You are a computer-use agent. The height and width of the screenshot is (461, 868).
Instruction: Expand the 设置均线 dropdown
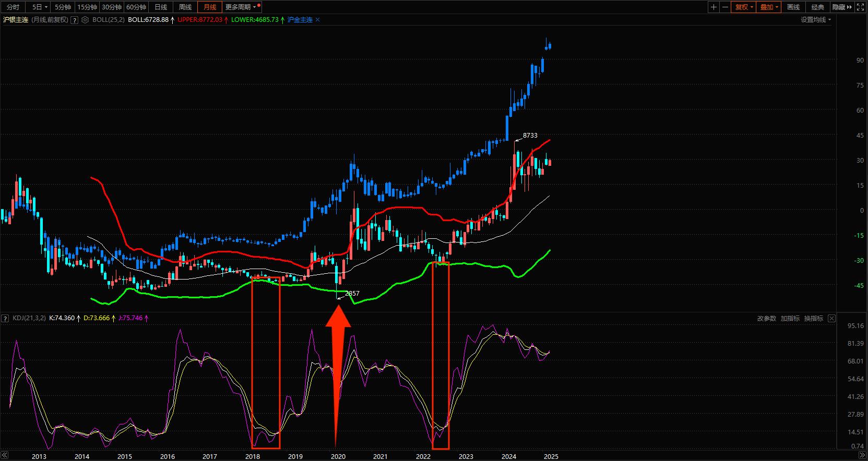point(816,20)
